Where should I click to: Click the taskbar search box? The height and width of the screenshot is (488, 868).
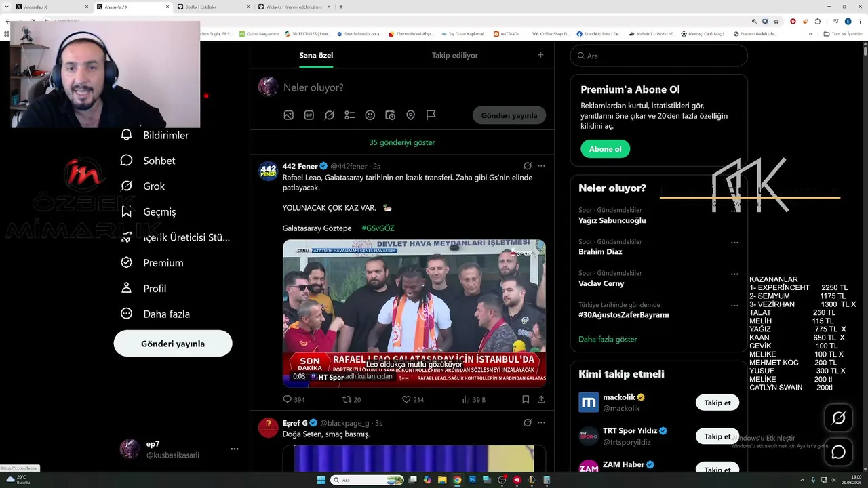point(367,480)
